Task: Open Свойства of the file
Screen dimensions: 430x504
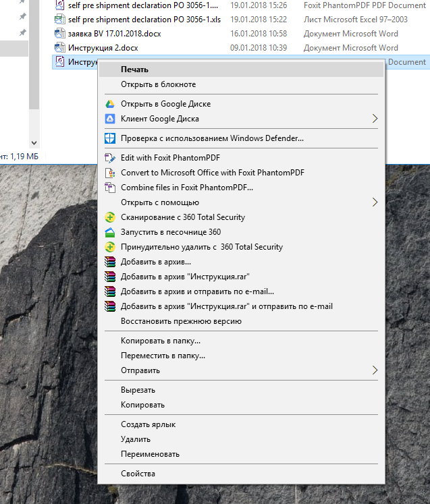Action: pyautogui.click(x=138, y=474)
